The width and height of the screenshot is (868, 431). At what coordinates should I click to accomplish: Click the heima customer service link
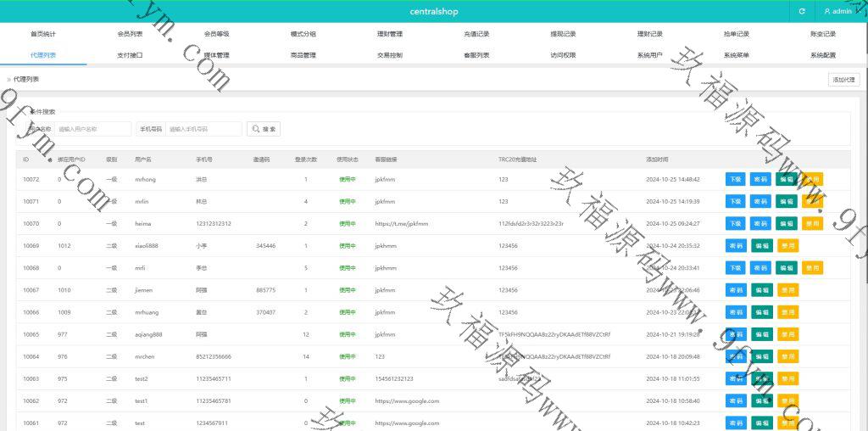pos(401,224)
